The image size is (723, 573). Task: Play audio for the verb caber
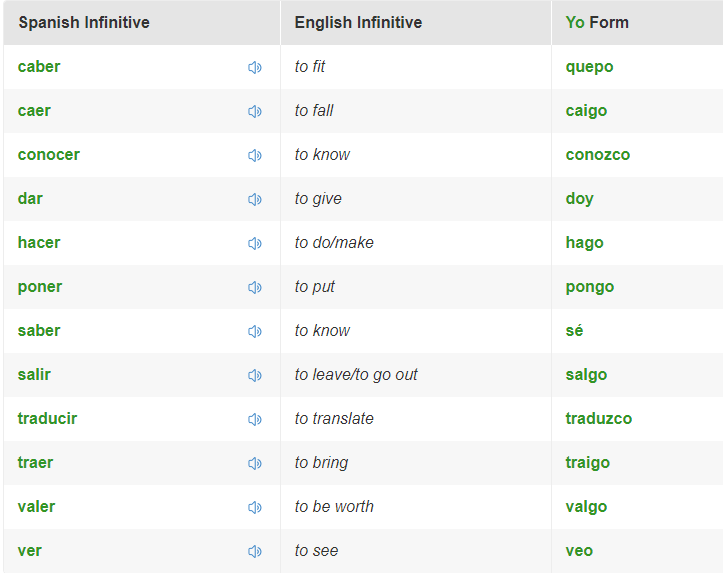point(255,67)
